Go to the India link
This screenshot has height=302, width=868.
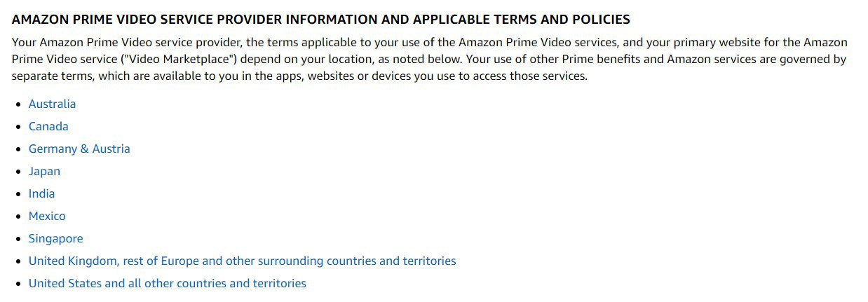[x=41, y=193]
